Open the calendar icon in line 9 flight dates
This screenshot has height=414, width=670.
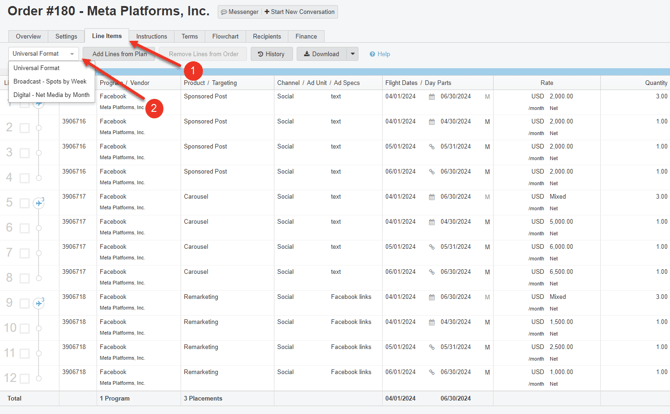(432, 297)
